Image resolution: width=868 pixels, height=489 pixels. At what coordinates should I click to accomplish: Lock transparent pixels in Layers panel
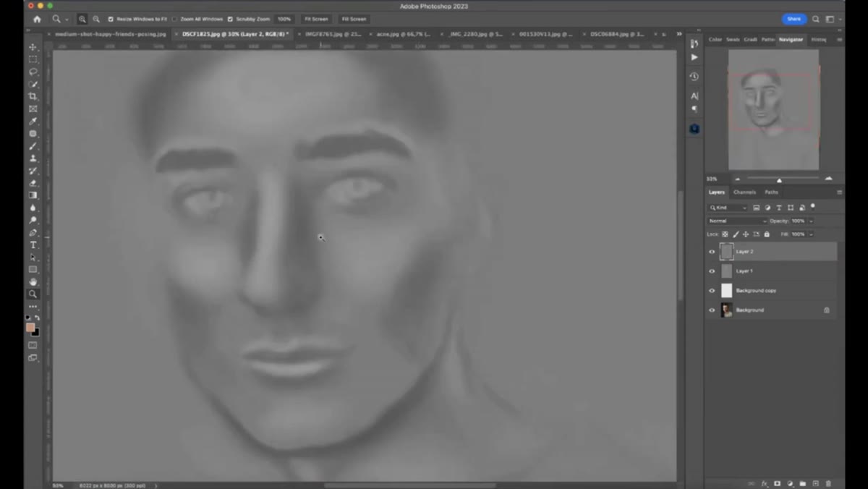point(726,234)
